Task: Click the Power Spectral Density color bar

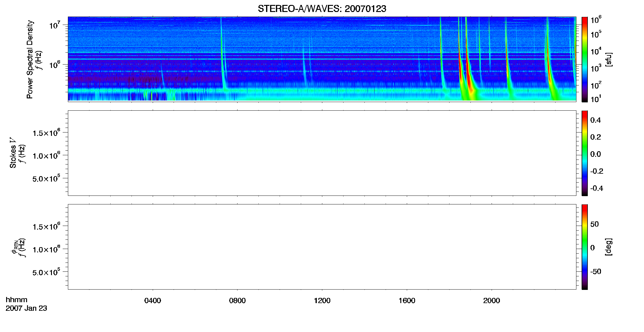Action: (584, 59)
